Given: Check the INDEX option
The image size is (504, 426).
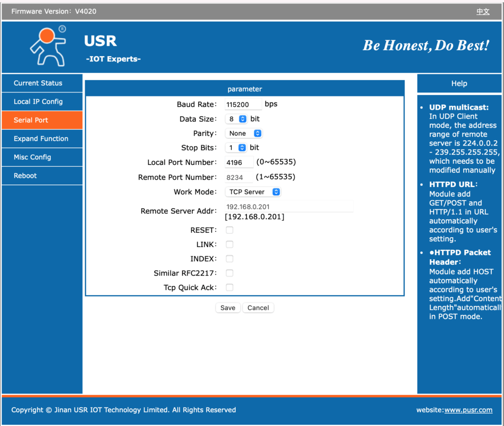Looking at the screenshot, I should pyautogui.click(x=229, y=259).
